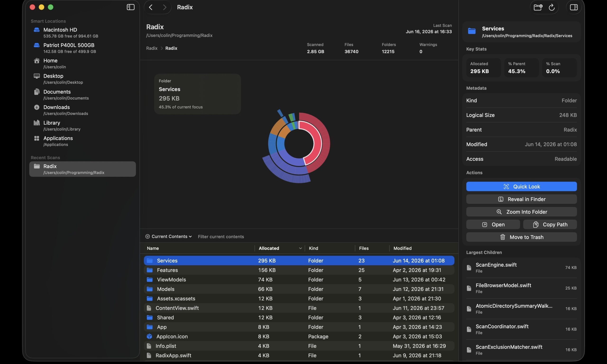Click Radix root breadcrumb
607x364 pixels.
click(152, 48)
